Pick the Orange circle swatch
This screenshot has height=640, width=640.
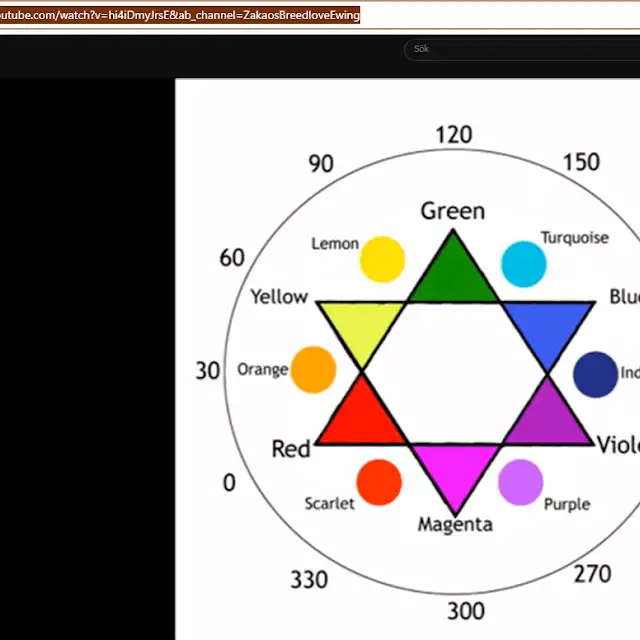[x=313, y=370]
